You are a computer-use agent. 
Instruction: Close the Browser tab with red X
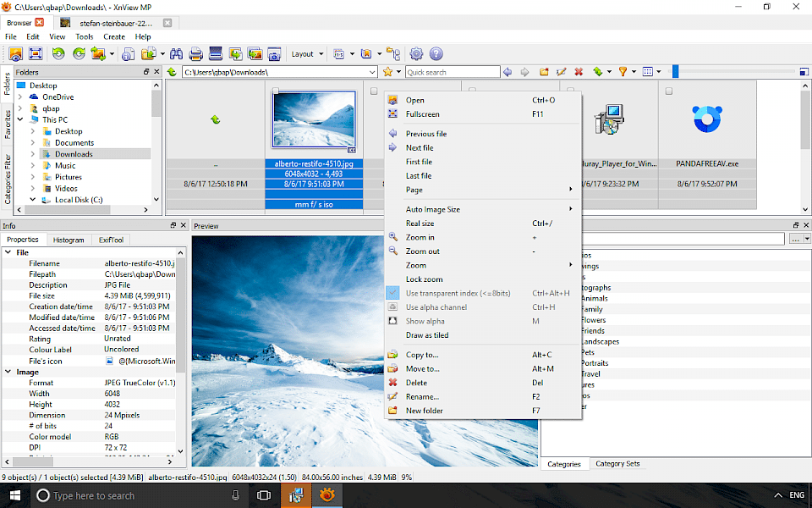pyautogui.click(x=40, y=22)
